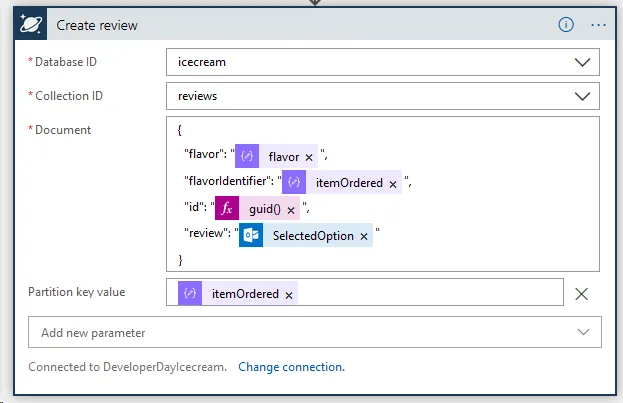Click the "flavorIdentifier" key text

[226, 181]
